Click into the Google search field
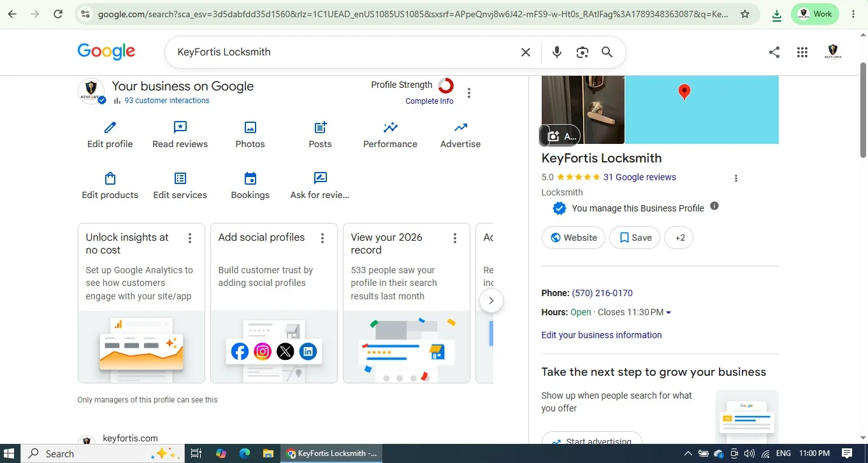Screen dimensions: 868x463 coord(344,52)
